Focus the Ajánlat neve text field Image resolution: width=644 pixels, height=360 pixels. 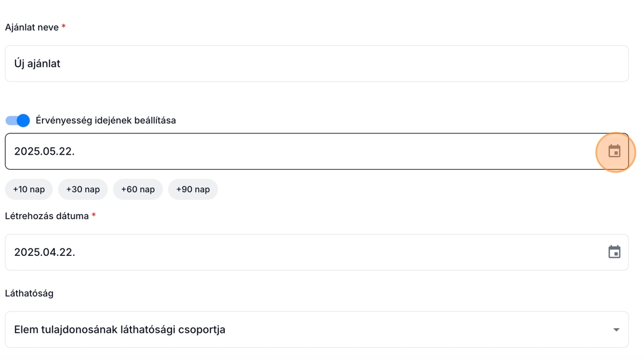[316, 63]
